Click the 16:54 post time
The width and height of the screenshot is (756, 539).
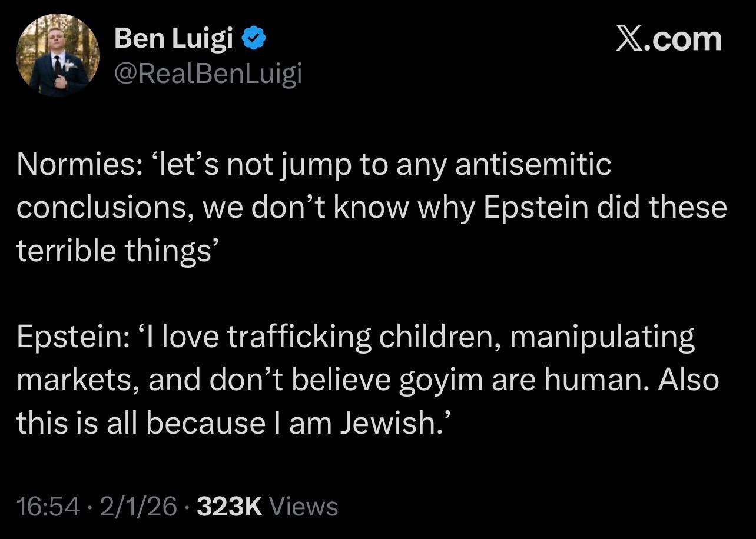48,507
